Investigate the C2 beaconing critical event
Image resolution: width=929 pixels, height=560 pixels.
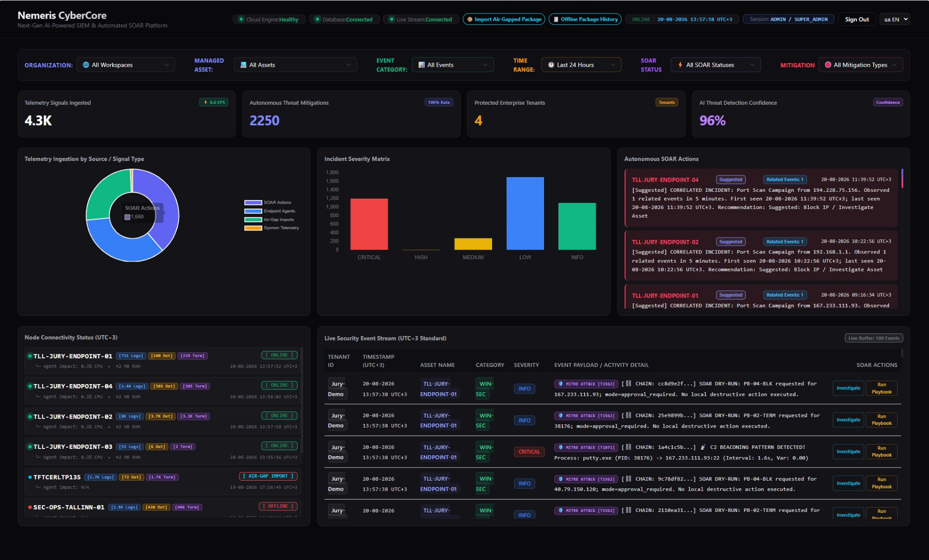(x=848, y=452)
